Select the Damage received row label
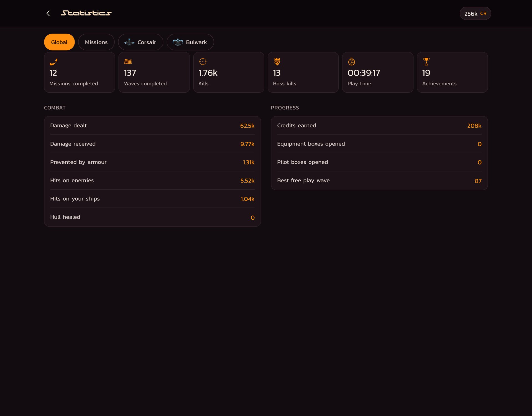Image resolution: width=532 pixels, height=416 pixels. coord(73,144)
